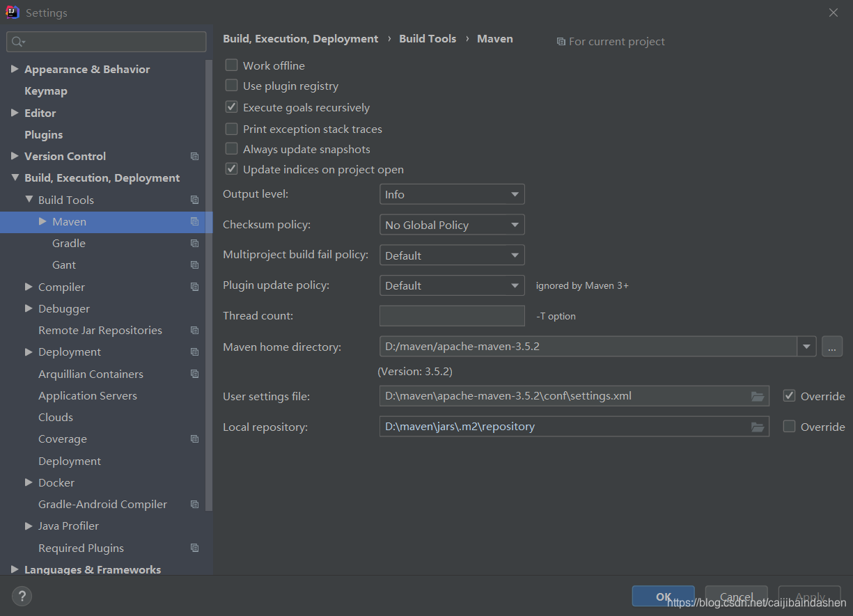
Task: Click the project-level icon beside Required Plugins
Action: pos(195,548)
